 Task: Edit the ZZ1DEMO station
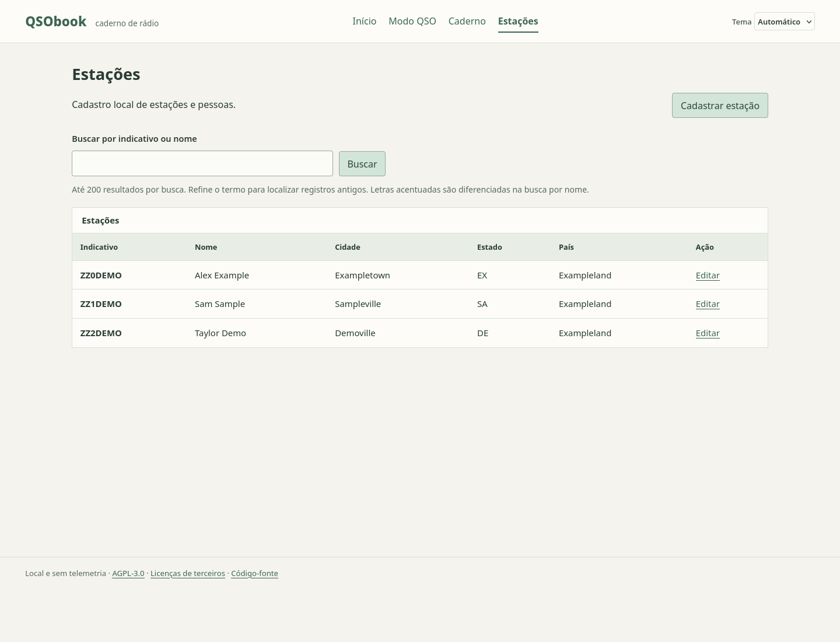(708, 304)
